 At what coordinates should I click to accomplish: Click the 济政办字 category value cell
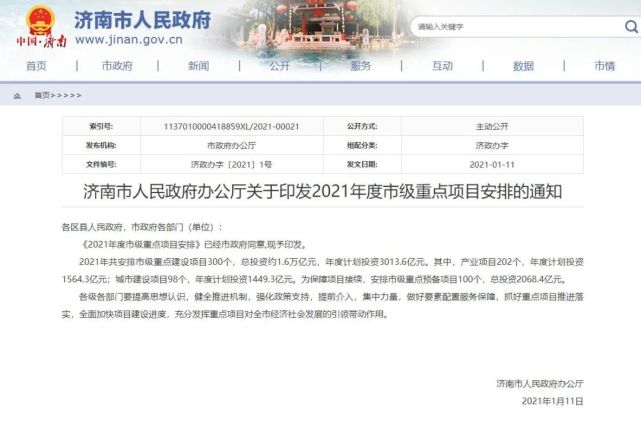[x=492, y=145]
